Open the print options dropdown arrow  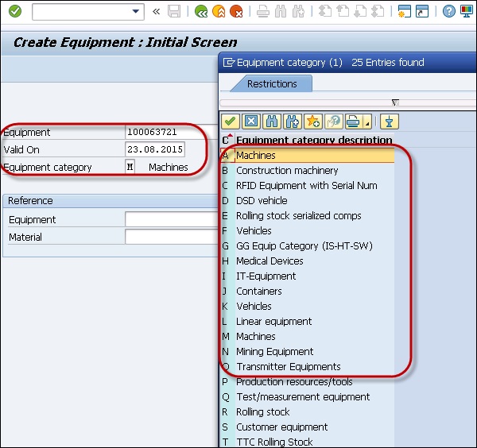[x=366, y=123]
